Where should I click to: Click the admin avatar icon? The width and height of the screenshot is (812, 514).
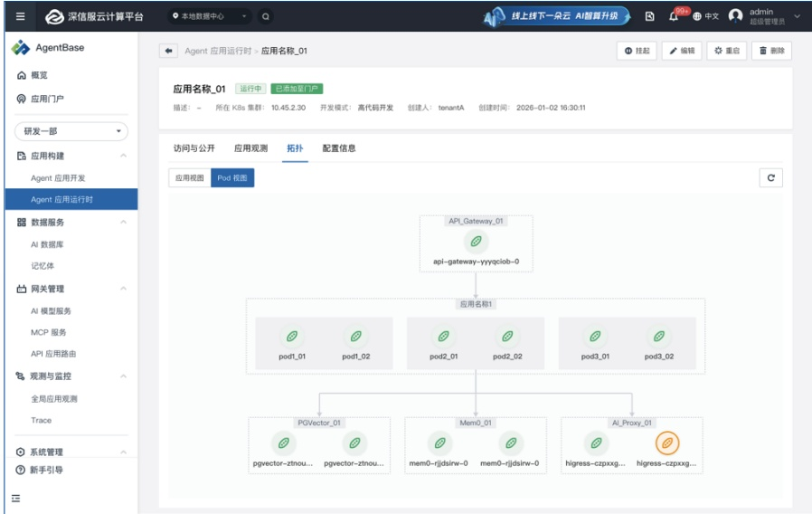[x=735, y=16]
